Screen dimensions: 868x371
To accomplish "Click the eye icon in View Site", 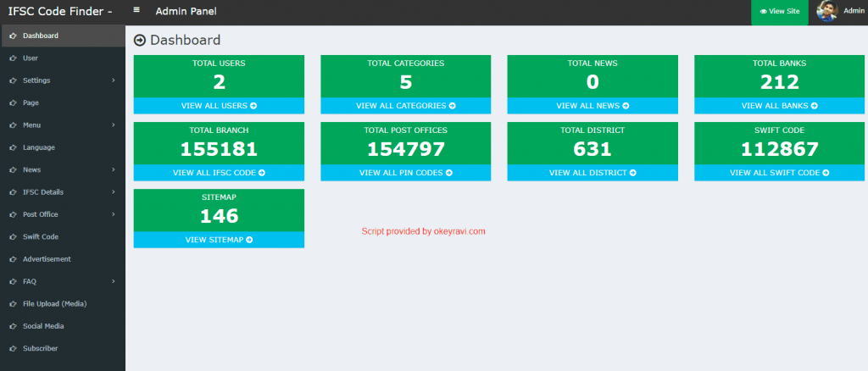I will (764, 12).
